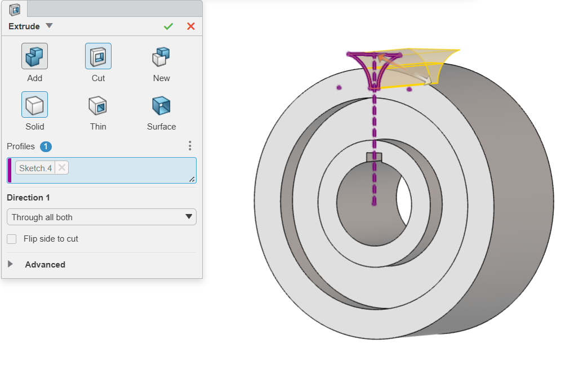Click the Profiles count badge
583x392 pixels.
(x=46, y=146)
